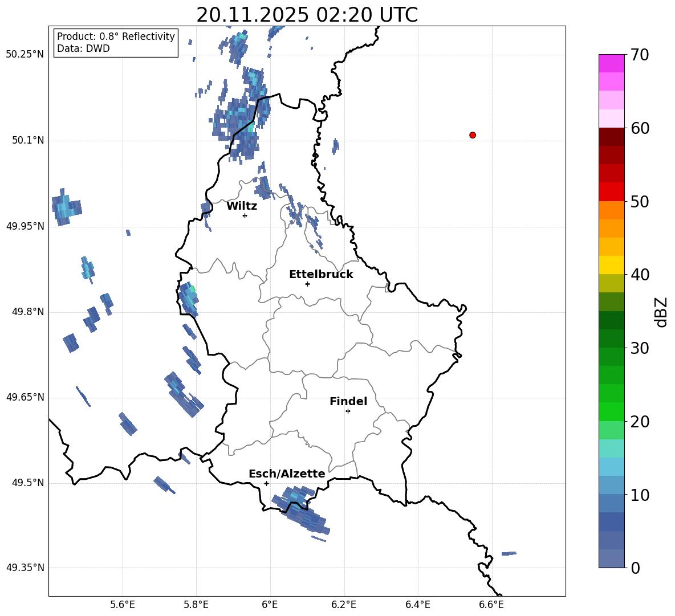
Task: Click the Wiltz station cross marker
Action: point(245,215)
